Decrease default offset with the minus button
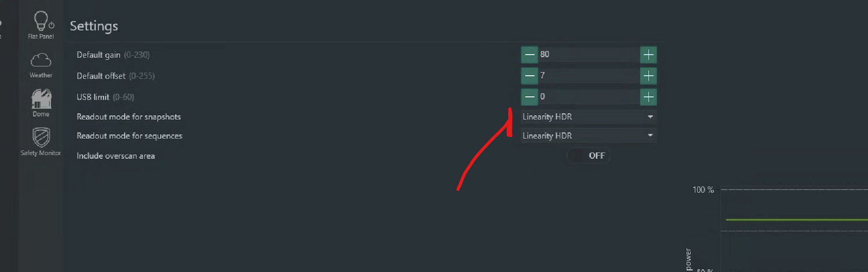Viewport: 868px width, 272px height. tap(529, 76)
